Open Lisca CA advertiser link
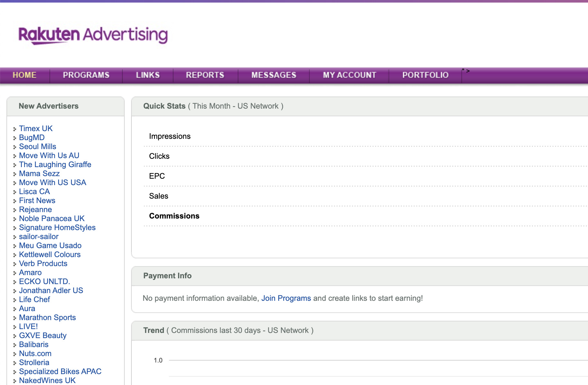588x385 pixels. tap(34, 192)
